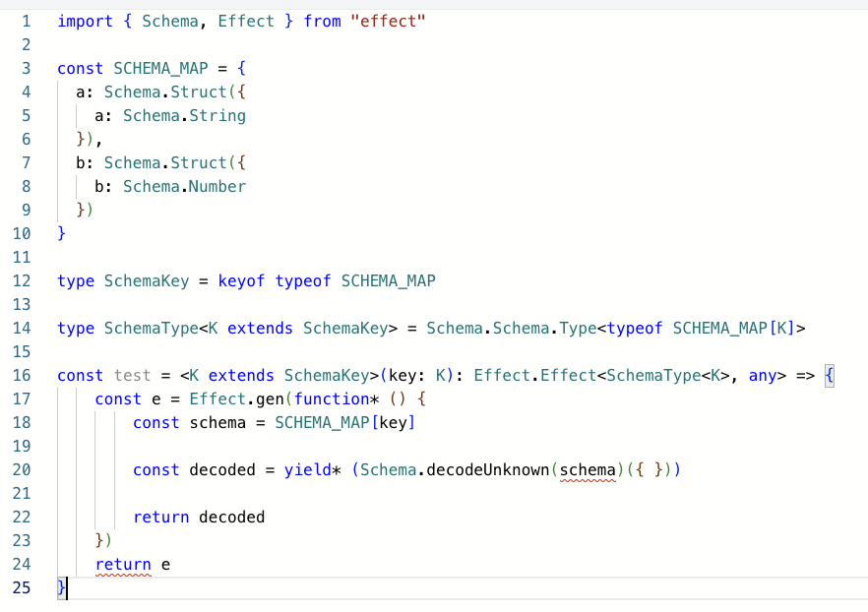Click the underlined 'return' on line 24
This screenshot has height=612, width=868.
click(x=123, y=565)
